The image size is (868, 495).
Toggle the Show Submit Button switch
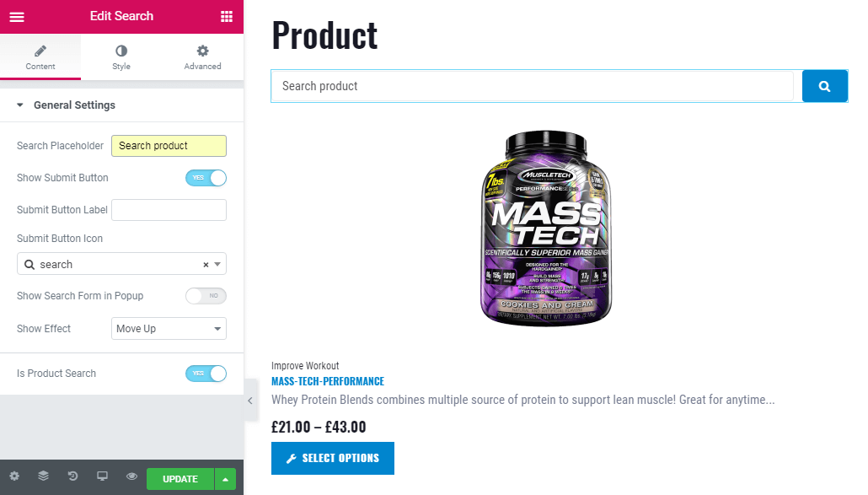click(x=206, y=178)
